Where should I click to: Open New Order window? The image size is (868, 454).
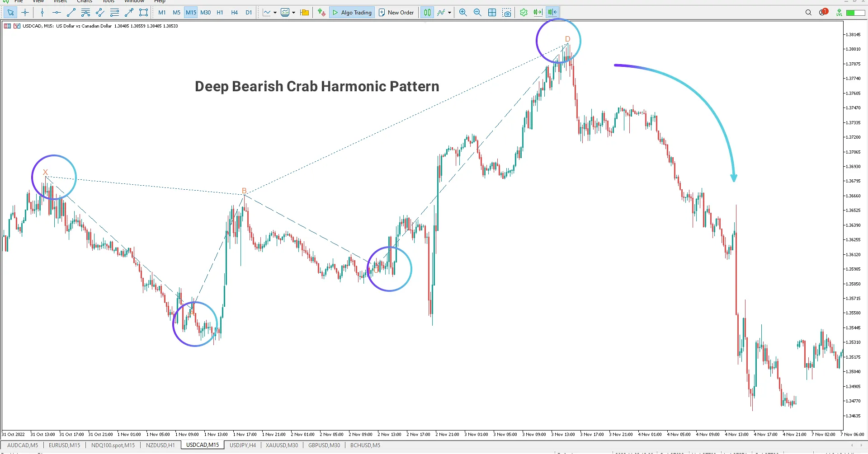point(396,12)
